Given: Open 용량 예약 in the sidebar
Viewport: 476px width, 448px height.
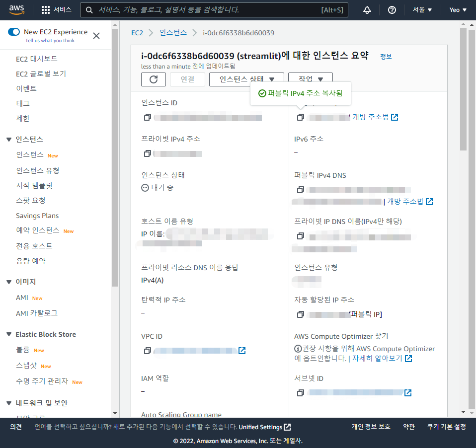Looking at the screenshot, I should click(31, 261).
